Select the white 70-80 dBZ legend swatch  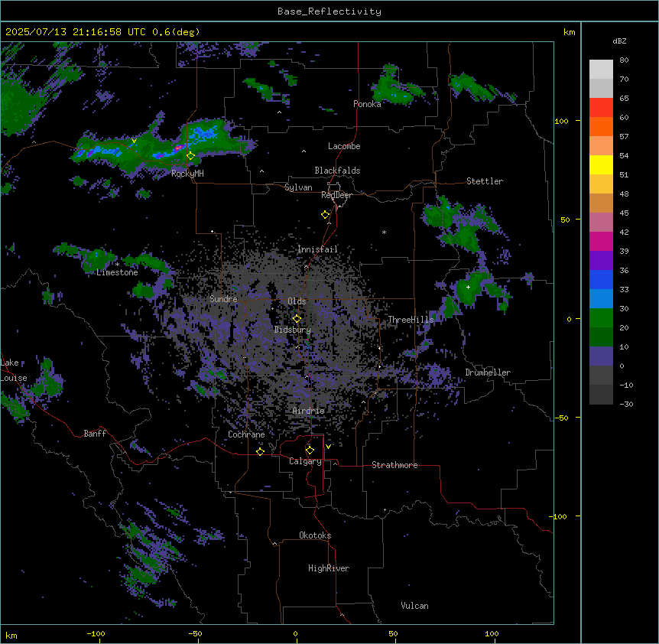tap(601, 70)
